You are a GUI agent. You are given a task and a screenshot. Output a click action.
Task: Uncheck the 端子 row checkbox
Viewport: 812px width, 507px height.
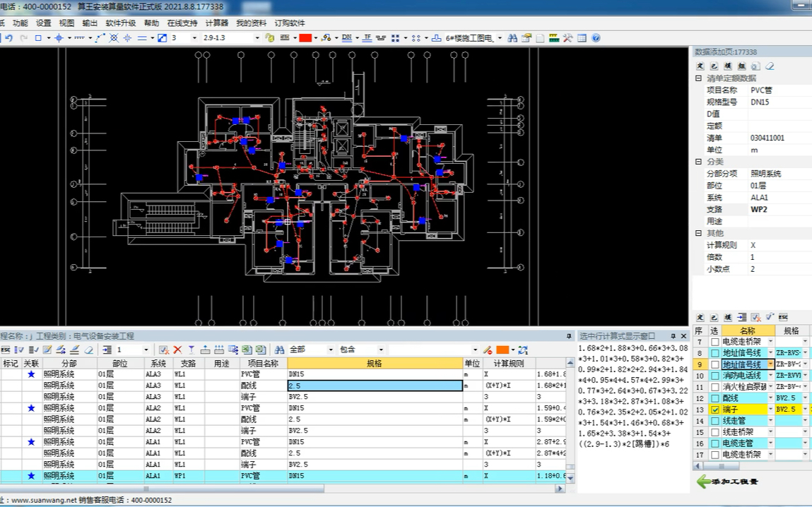[x=714, y=410]
